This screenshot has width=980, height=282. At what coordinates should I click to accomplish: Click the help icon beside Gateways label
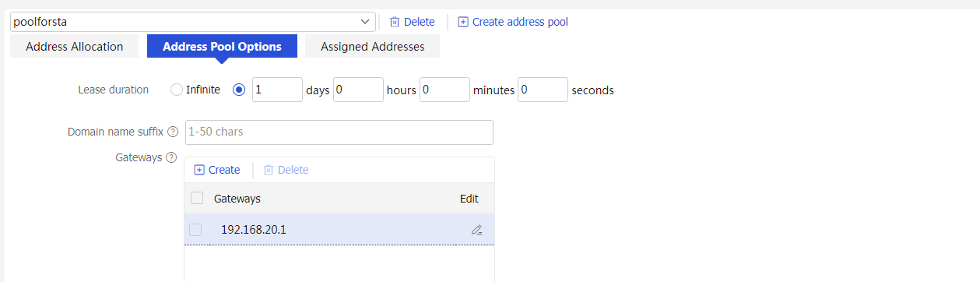tap(171, 157)
